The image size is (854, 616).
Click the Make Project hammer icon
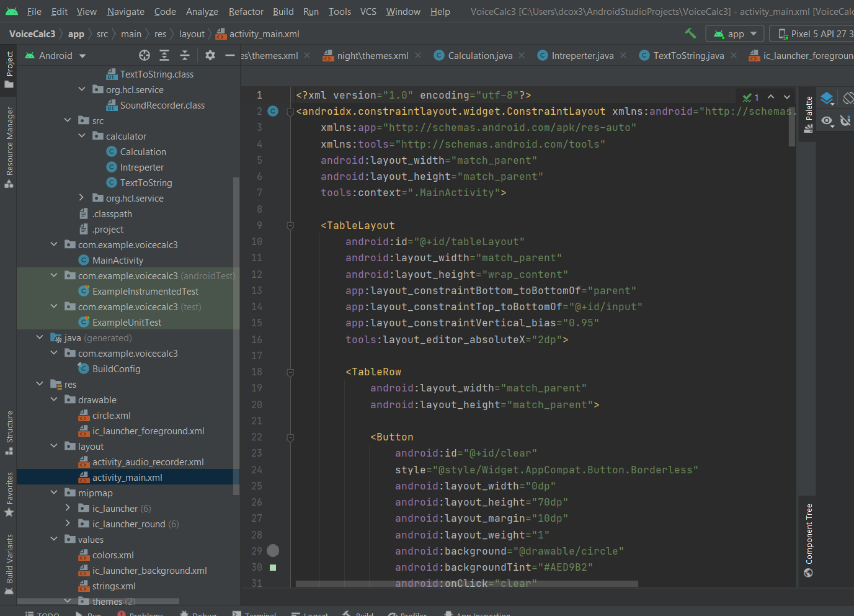pos(690,33)
